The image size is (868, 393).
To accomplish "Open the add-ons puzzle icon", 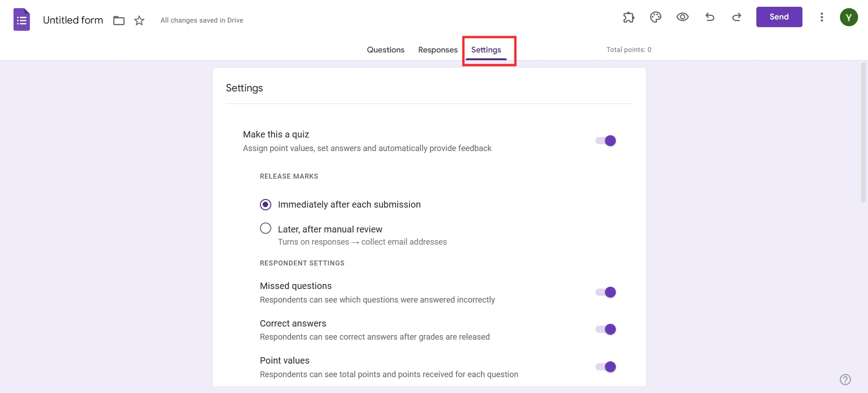I will pos(628,17).
